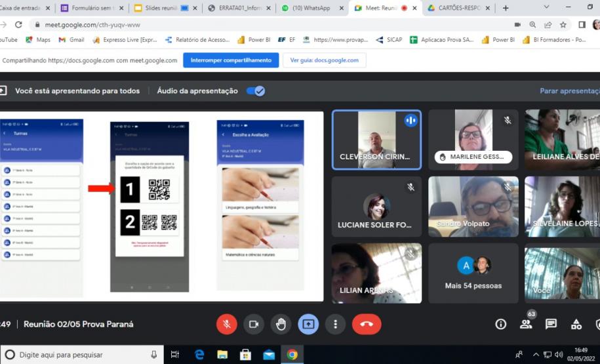Click the present screen button
This screenshot has width=600, height=364.
click(x=308, y=324)
